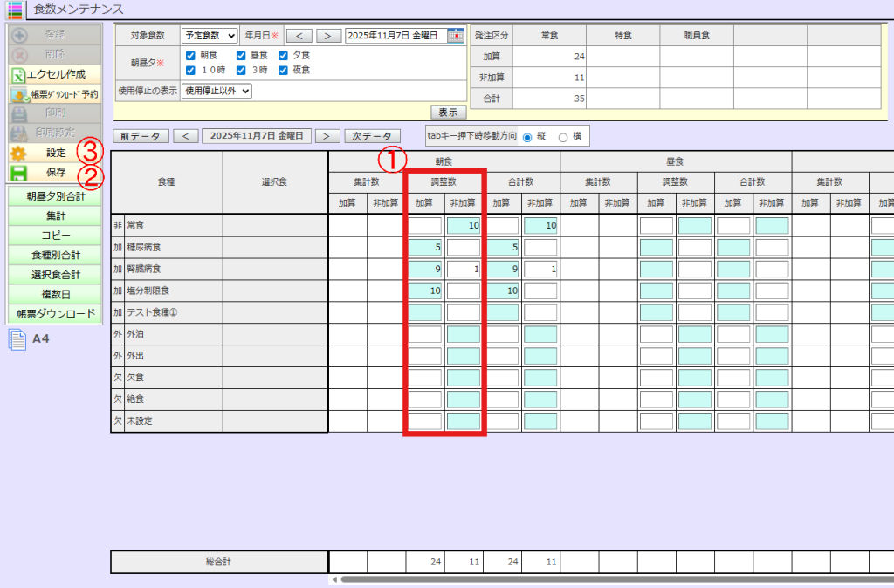Select 食種別合計 from the side menu

click(55, 255)
